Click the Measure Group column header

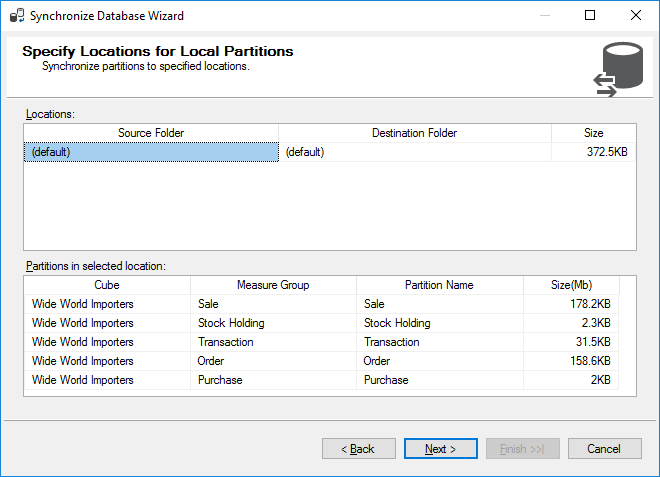coord(273,285)
